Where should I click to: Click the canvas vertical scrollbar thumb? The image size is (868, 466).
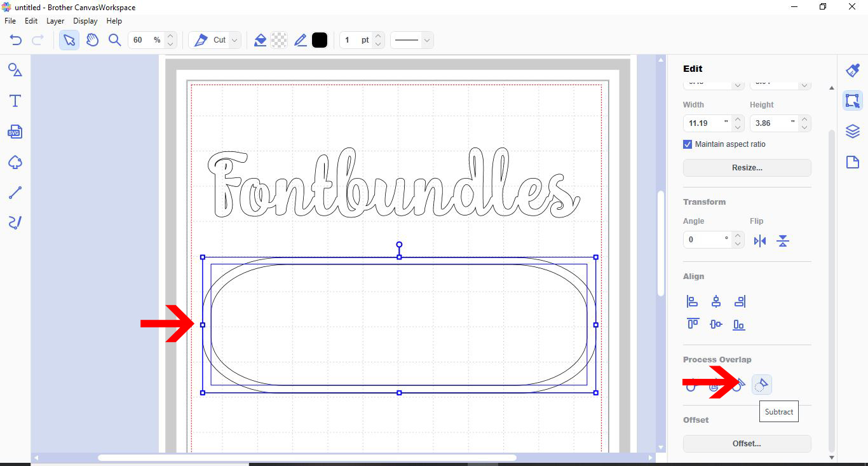[x=661, y=243]
